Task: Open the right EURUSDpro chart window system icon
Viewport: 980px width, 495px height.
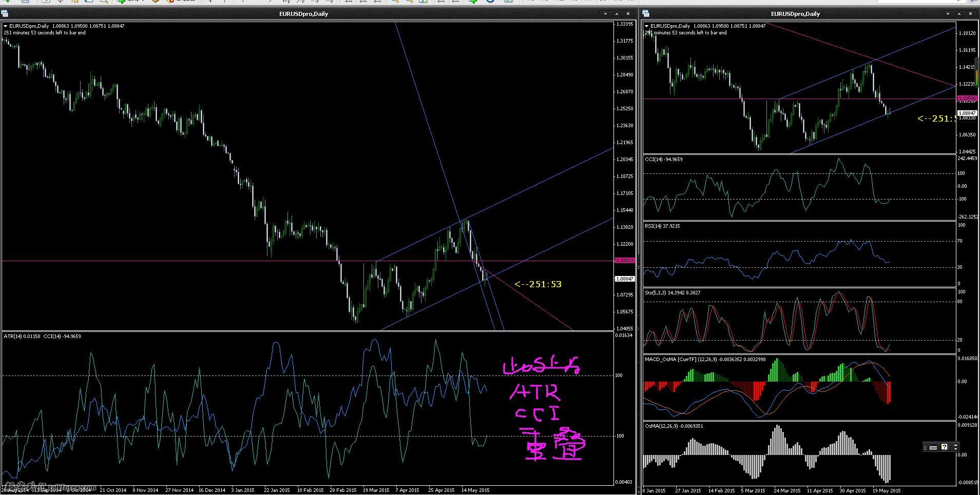Action: [x=646, y=13]
